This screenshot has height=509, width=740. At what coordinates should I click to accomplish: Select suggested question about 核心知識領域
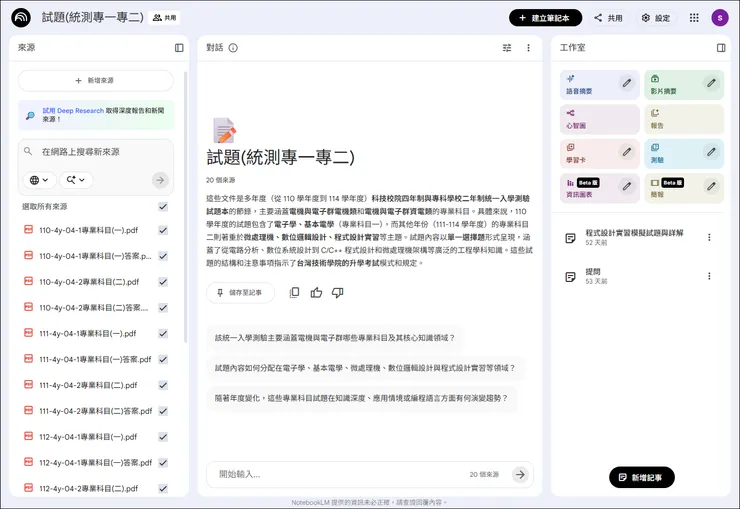pyautogui.click(x=335, y=338)
